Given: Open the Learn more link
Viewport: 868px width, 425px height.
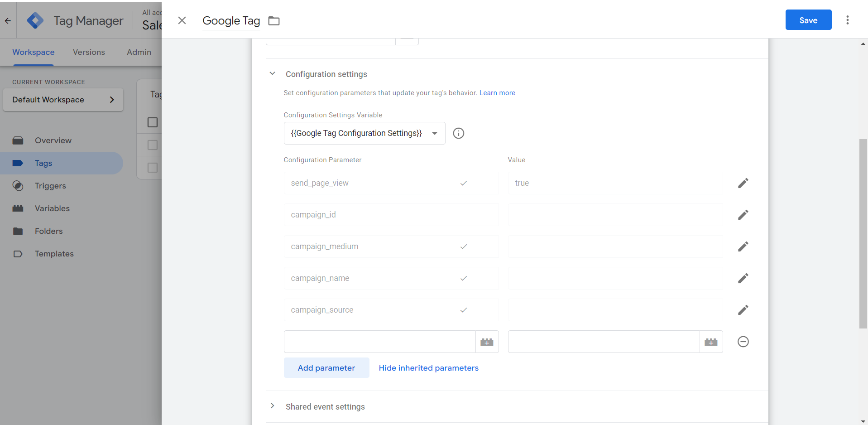Looking at the screenshot, I should point(497,93).
